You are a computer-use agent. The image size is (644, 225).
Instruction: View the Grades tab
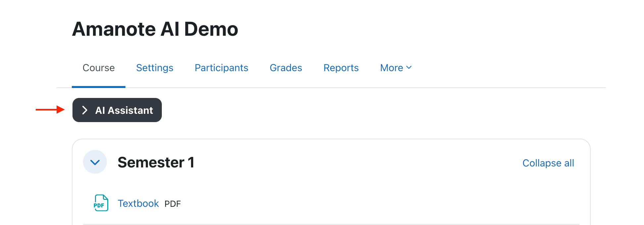click(286, 68)
